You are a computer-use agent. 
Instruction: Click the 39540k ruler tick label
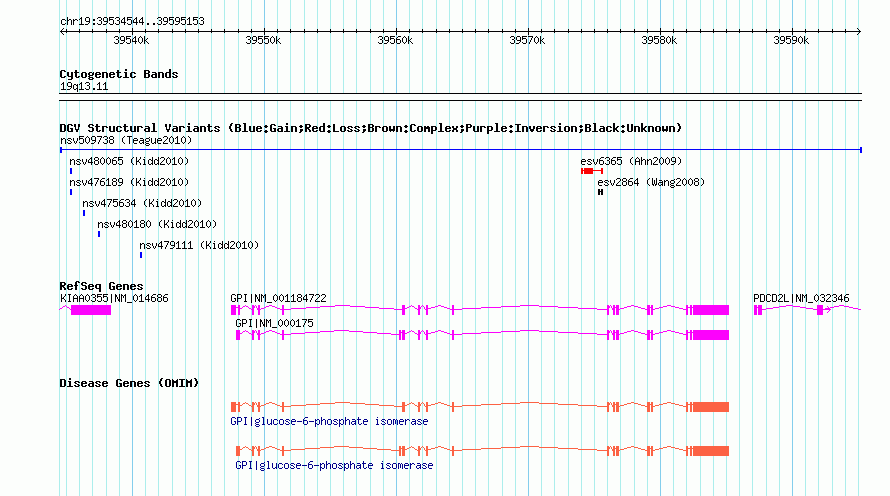coord(131,40)
